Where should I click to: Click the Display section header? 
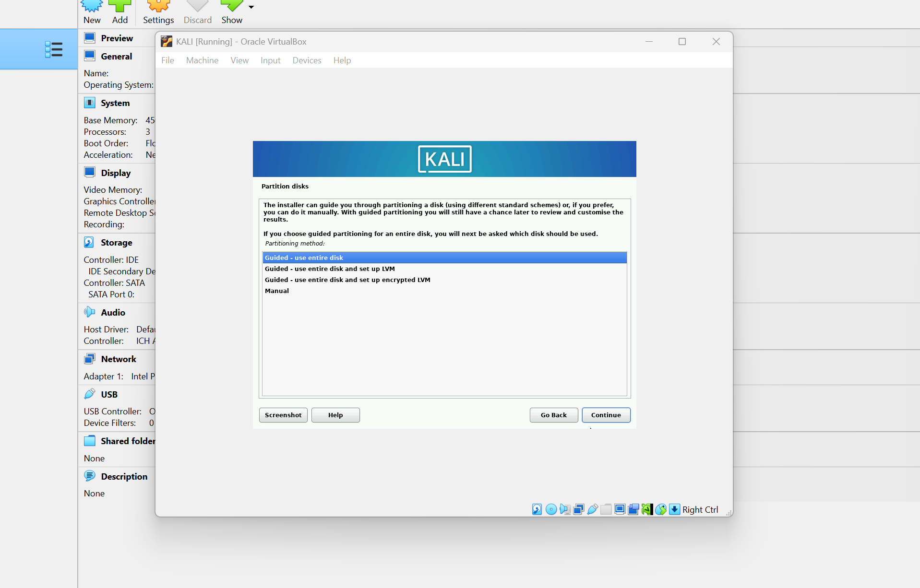coord(116,173)
